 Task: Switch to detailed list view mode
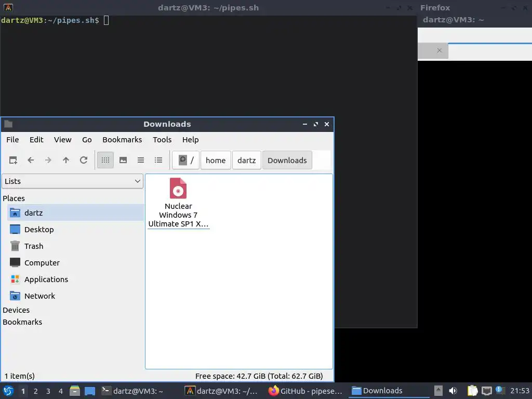coord(158,160)
